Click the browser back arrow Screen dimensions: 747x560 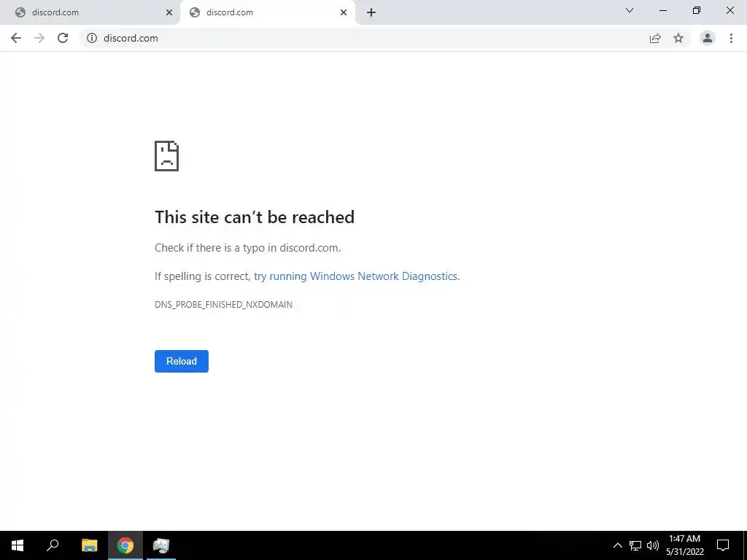click(x=16, y=38)
